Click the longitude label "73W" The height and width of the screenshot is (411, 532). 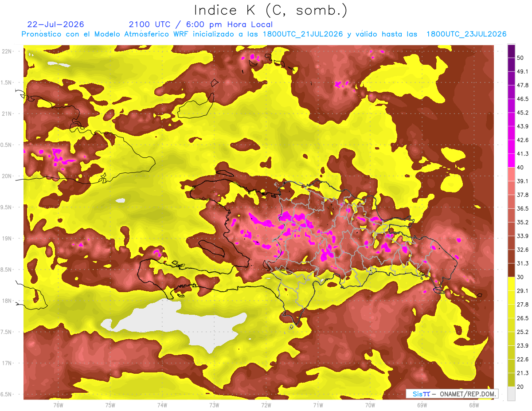click(214, 404)
